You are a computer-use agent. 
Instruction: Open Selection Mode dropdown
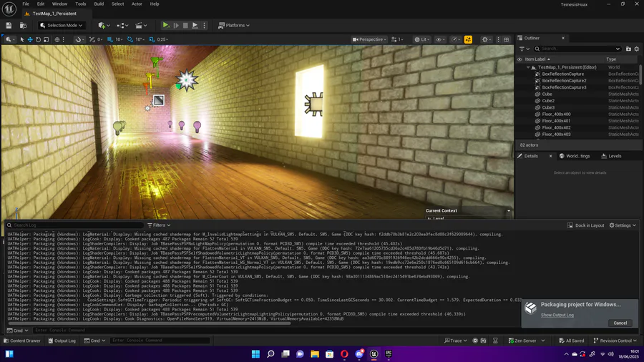click(62, 26)
